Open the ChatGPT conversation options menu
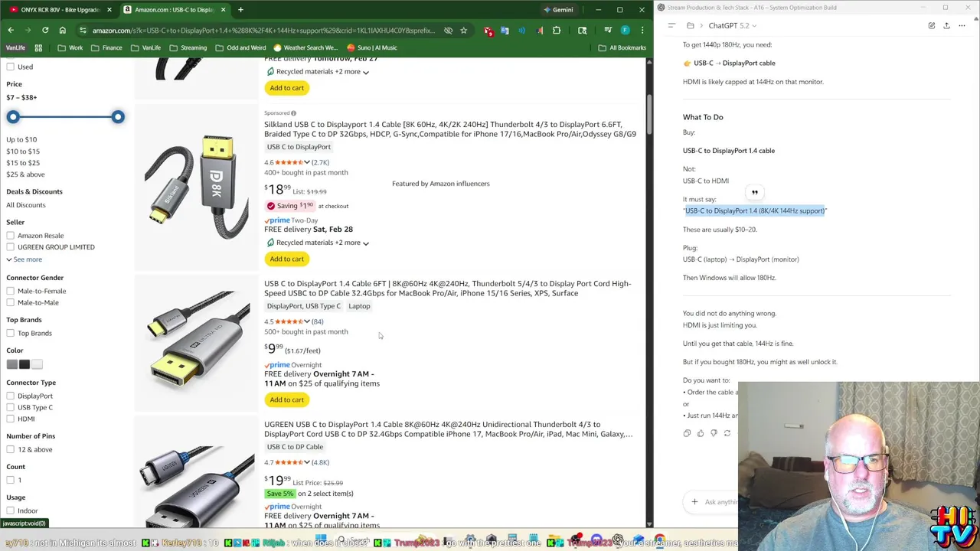This screenshot has width=980, height=551. pyautogui.click(x=962, y=25)
